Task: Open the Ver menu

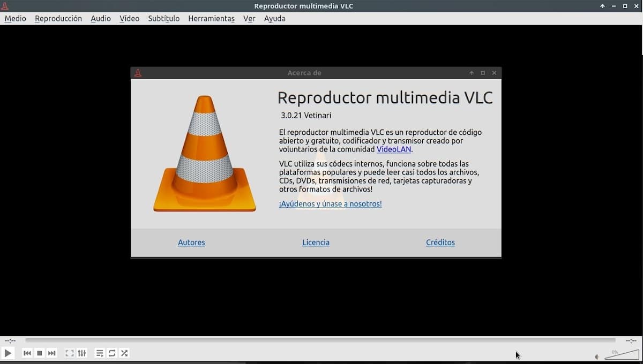Action: point(249,18)
